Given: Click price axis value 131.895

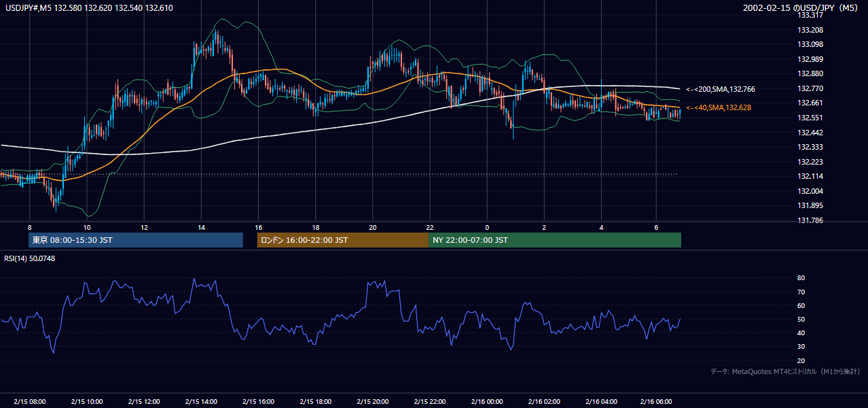Looking at the screenshot, I should point(811,205).
